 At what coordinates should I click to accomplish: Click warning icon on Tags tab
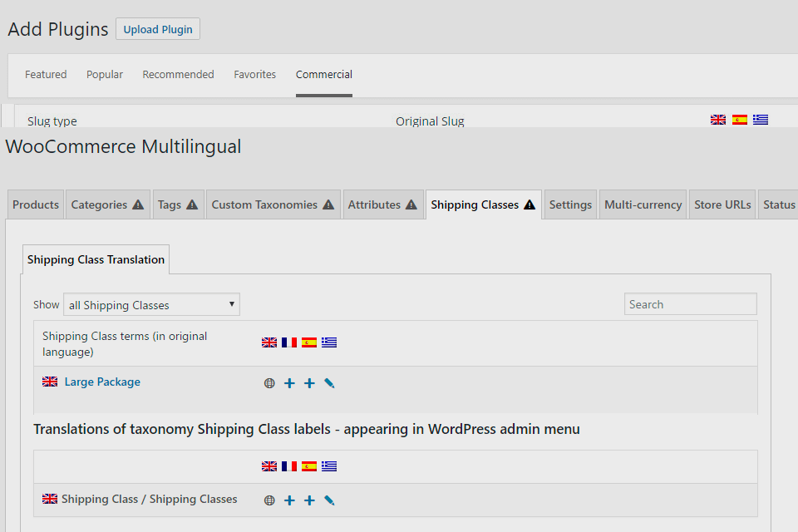192,204
